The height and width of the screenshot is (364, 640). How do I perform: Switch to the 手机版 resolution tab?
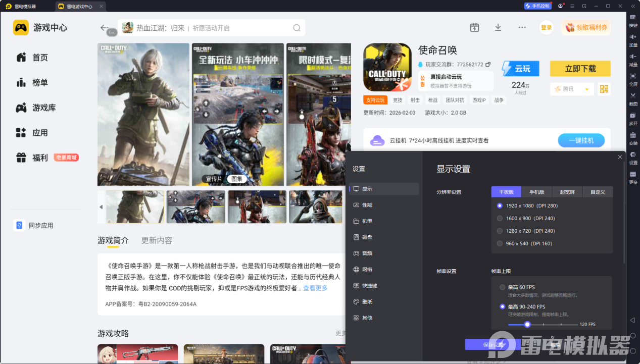coord(536,192)
